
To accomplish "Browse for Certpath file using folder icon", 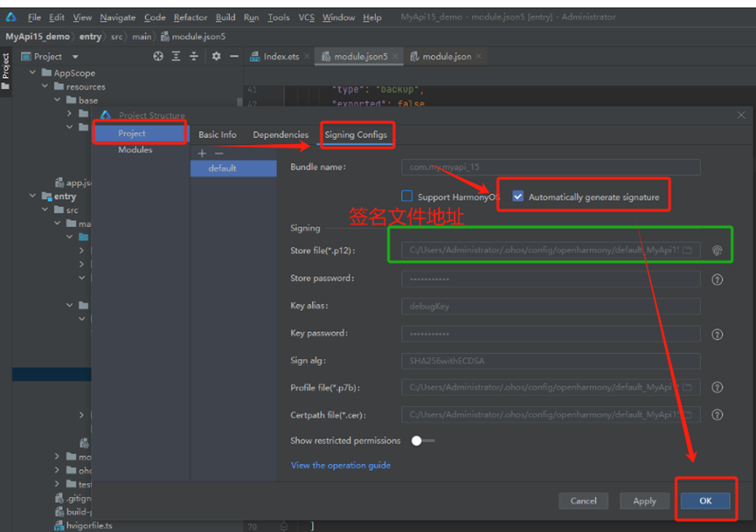I will coord(688,414).
